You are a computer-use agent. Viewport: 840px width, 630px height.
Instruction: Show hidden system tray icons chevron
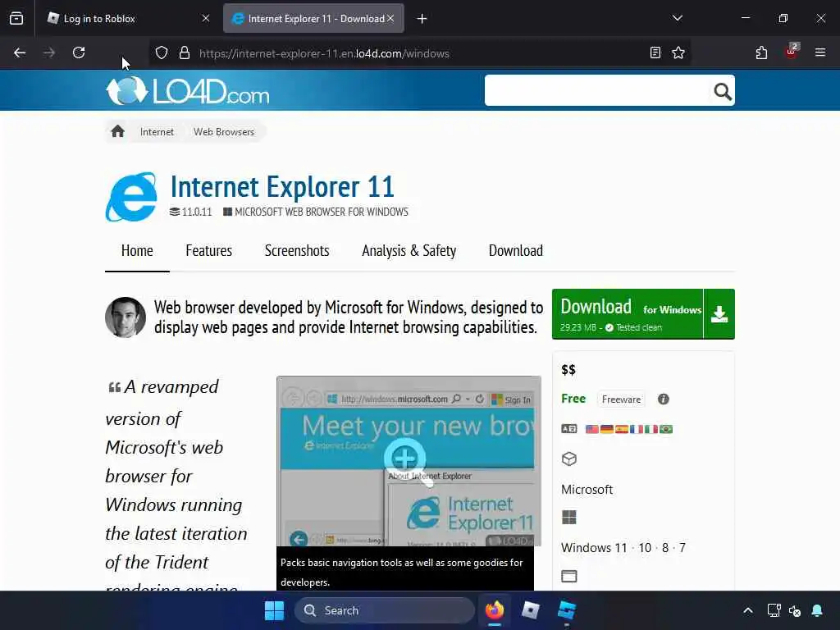pos(748,610)
